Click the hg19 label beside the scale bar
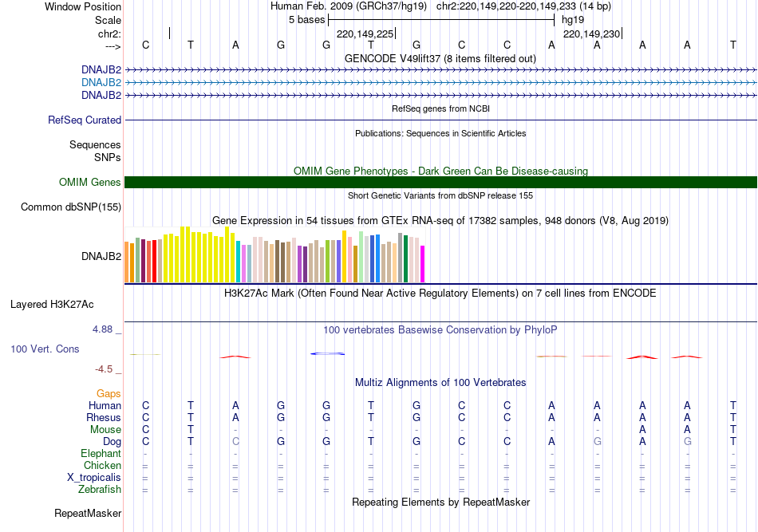The image size is (758, 532). (573, 20)
